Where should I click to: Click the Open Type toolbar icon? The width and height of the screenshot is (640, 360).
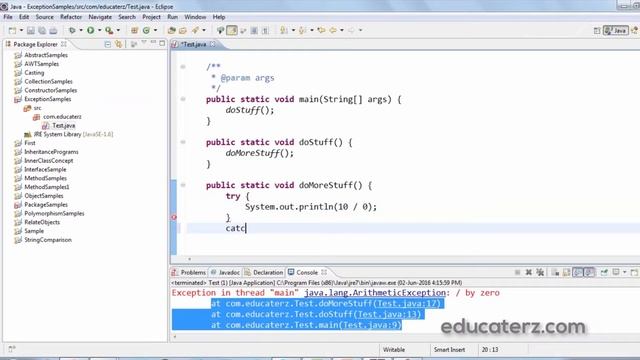tap(171, 30)
